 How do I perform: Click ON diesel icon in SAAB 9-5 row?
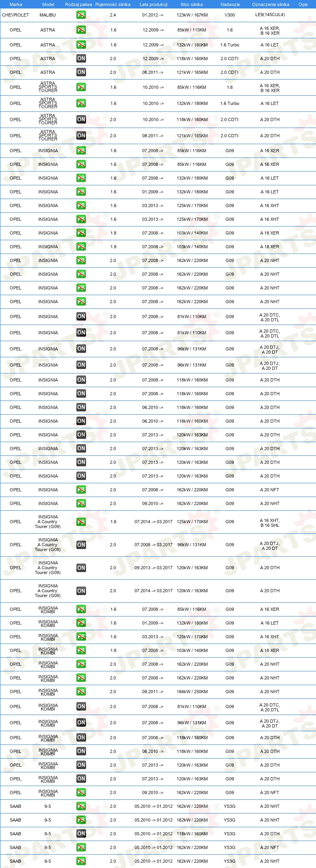coord(81,834)
